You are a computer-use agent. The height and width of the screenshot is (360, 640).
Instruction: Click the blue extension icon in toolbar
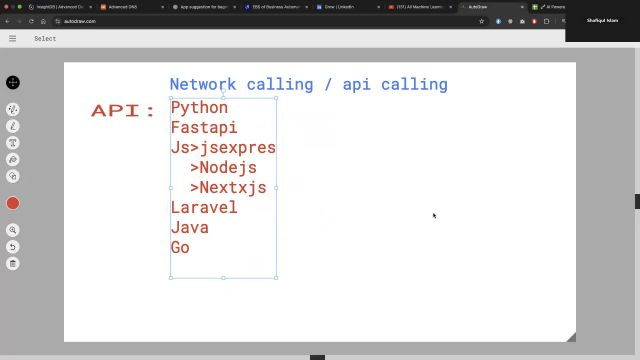[498, 21]
